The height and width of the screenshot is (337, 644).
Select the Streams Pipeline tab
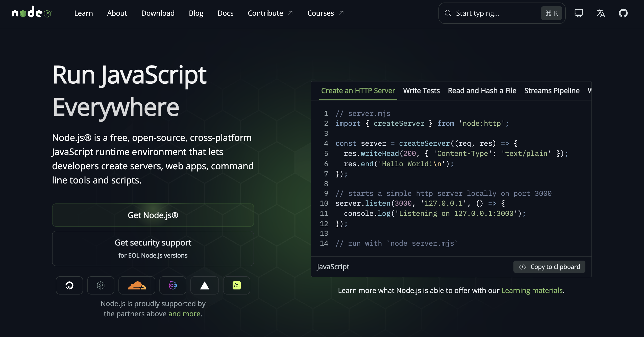pos(552,91)
